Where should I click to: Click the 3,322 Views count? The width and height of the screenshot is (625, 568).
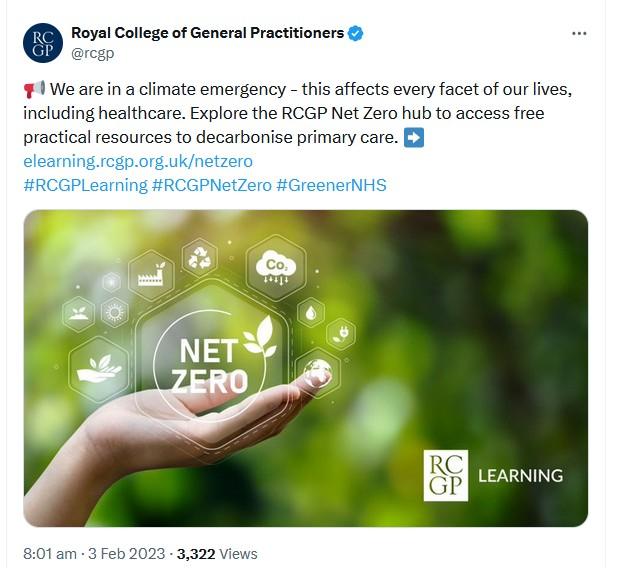pos(217,553)
